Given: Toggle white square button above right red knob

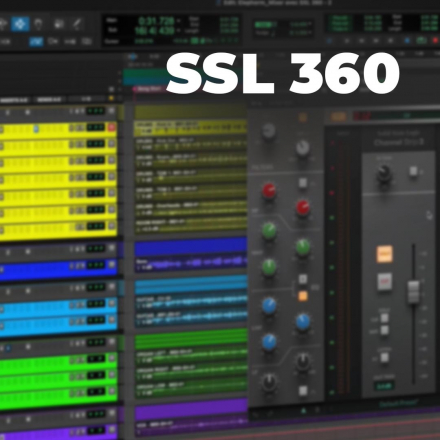Looking at the screenshot, I should (x=303, y=183).
